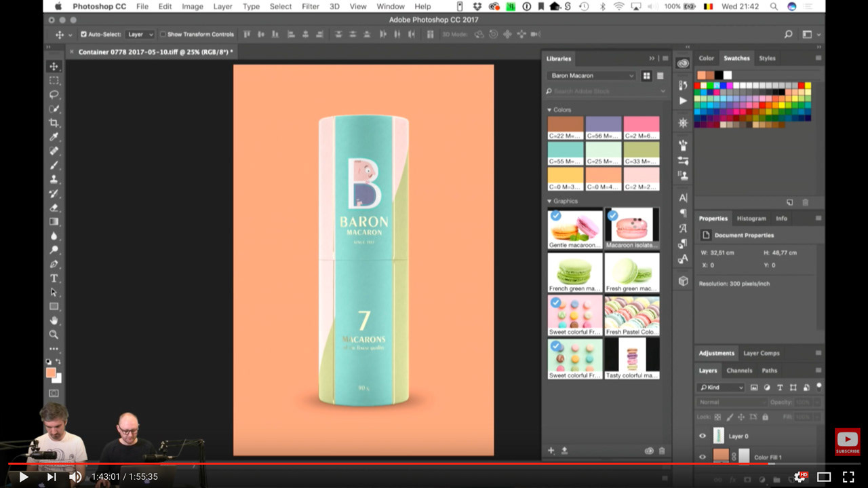
Task: Switch Libraries panel to list view
Action: (660, 76)
